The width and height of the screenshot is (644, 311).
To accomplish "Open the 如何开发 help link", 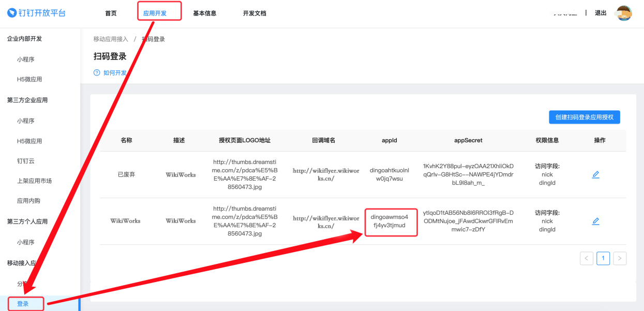I will pyautogui.click(x=115, y=73).
